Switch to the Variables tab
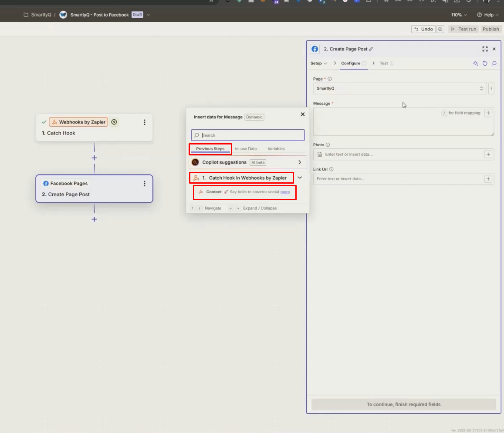 (276, 149)
